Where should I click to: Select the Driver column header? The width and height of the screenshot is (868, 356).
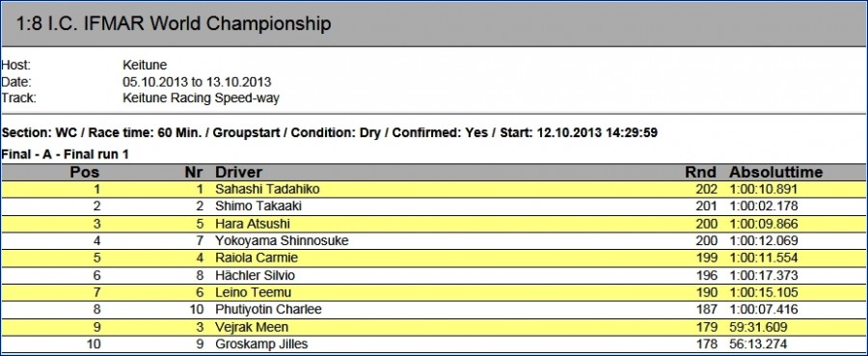(x=238, y=172)
